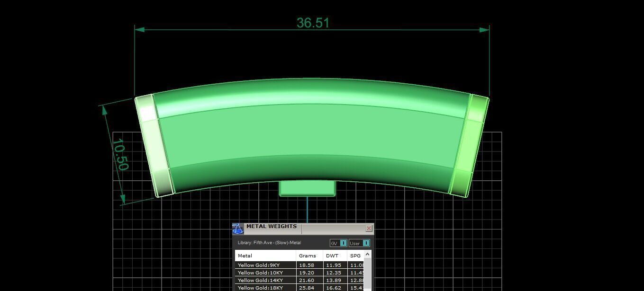
Task: Click the Library: Fifth Ave label
Action: 269,243
